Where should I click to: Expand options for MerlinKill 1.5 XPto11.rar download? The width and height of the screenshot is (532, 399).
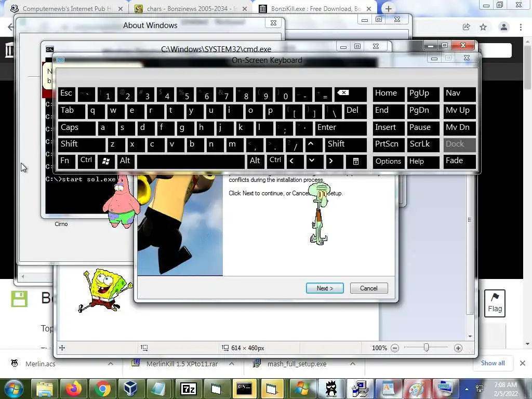[232, 364]
